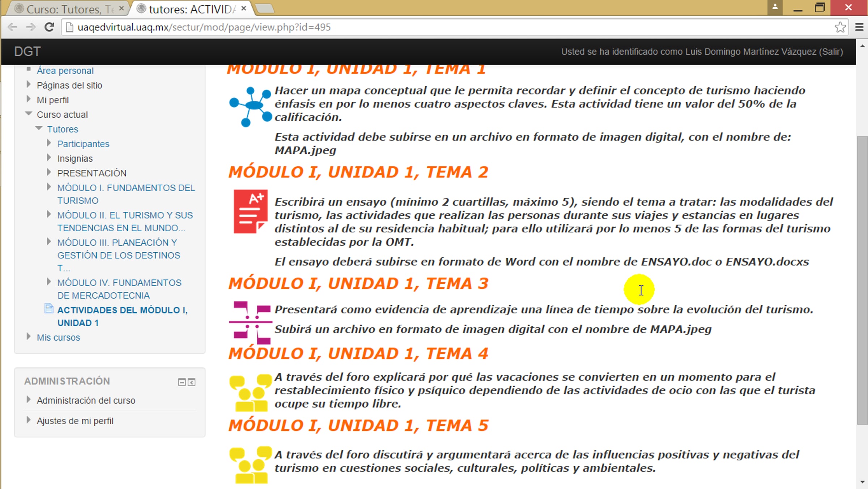Open the Participantes link
This screenshot has width=868, height=489.
[83, 144]
